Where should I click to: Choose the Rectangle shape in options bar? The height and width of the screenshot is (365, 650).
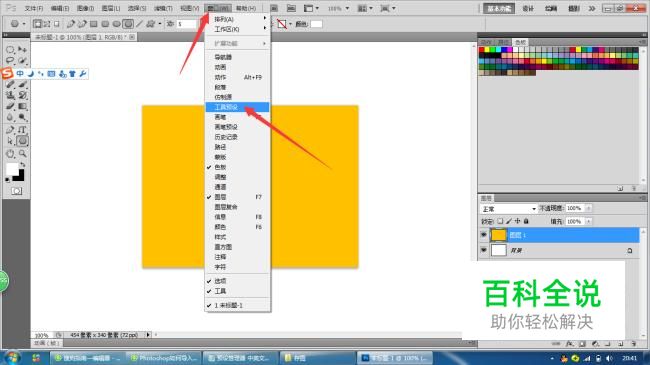point(94,24)
